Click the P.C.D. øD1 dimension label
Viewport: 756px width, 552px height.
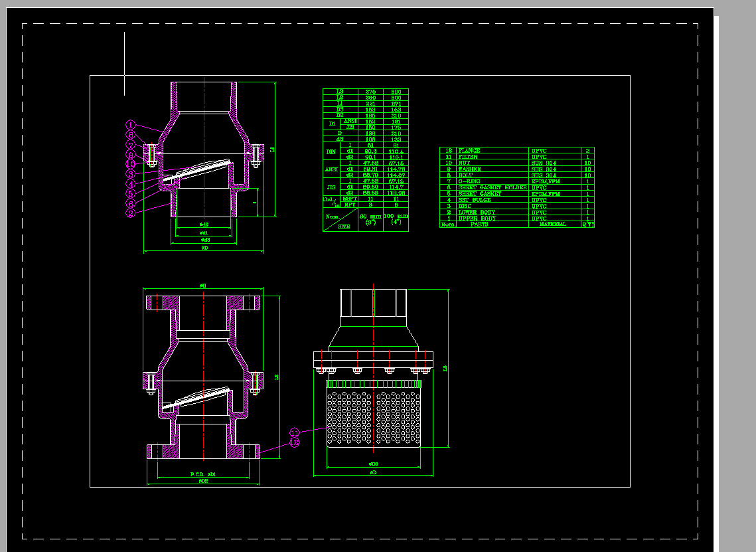(x=203, y=475)
